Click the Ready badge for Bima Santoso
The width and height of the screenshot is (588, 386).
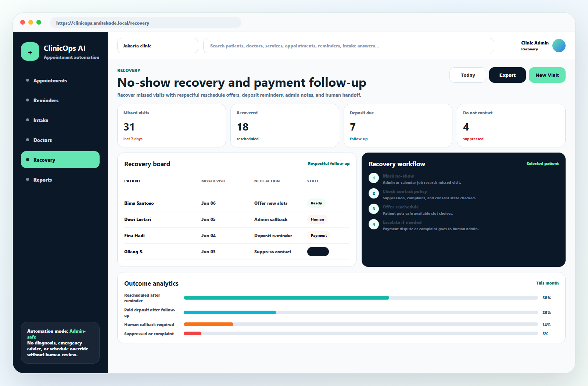click(x=316, y=203)
